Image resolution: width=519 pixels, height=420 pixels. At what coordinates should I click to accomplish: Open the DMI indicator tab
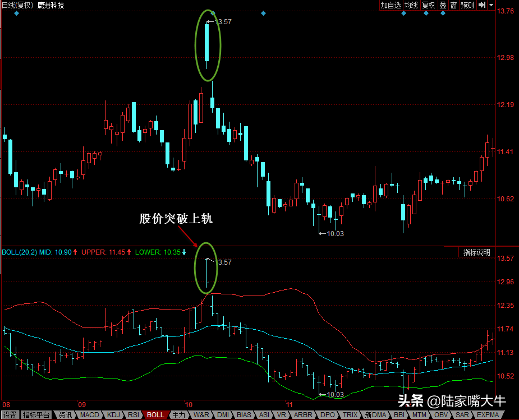point(223,415)
